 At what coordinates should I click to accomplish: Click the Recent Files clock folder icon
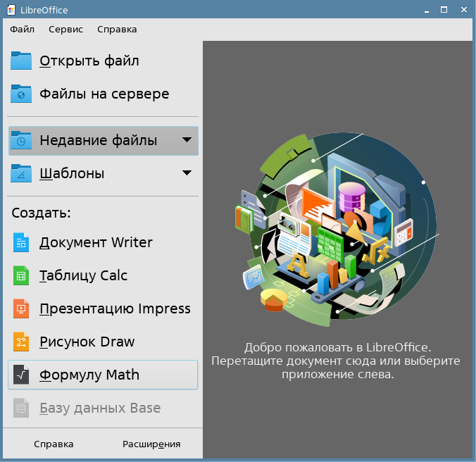coord(22,140)
